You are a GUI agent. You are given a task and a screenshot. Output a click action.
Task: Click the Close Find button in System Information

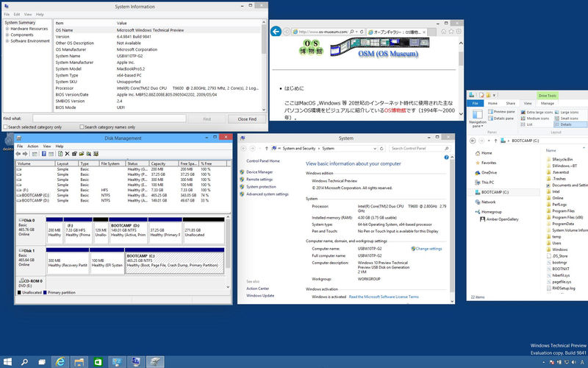coord(247,119)
